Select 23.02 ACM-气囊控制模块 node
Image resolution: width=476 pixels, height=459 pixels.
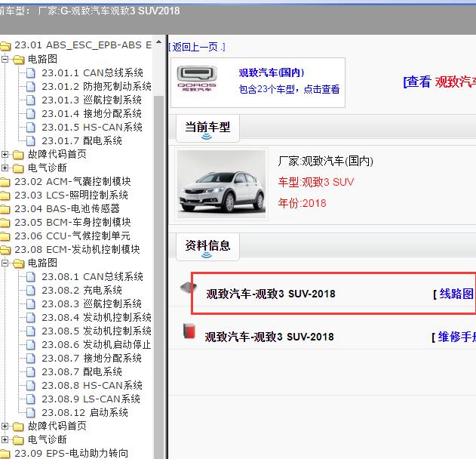click(x=72, y=182)
